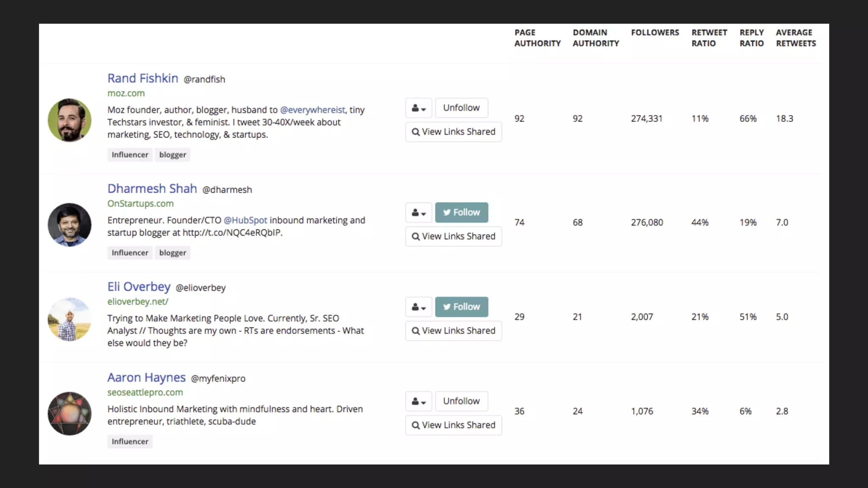This screenshot has height=488, width=868.
Task: Follow Dharmesh Shah on Twitter
Action: tap(461, 212)
